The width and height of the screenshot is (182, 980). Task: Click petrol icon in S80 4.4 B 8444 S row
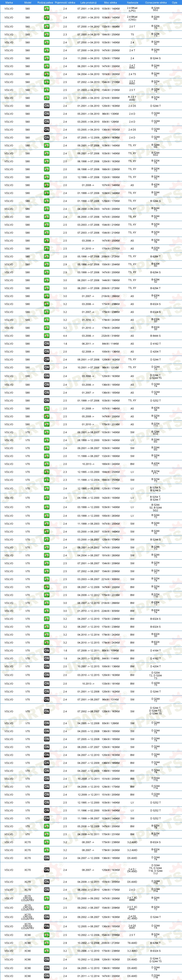click(46, 336)
